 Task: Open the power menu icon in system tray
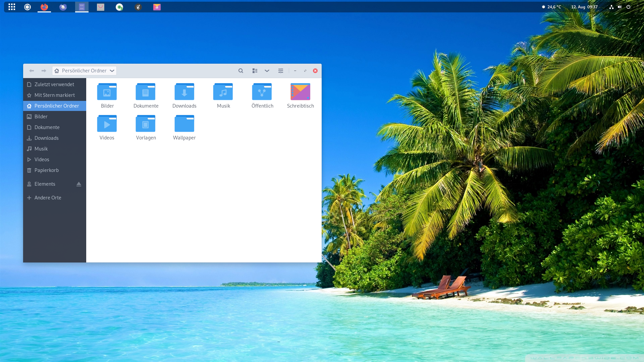click(x=628, y=7)
